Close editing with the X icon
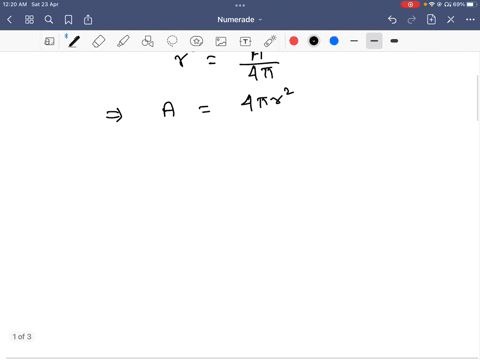480x360 pixels. tap(451, 20)
